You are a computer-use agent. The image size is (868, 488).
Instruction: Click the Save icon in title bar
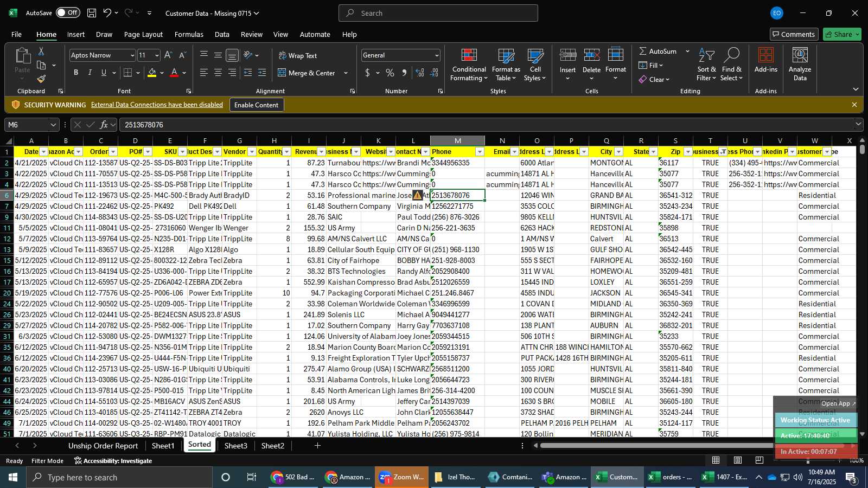click(92, 13)
